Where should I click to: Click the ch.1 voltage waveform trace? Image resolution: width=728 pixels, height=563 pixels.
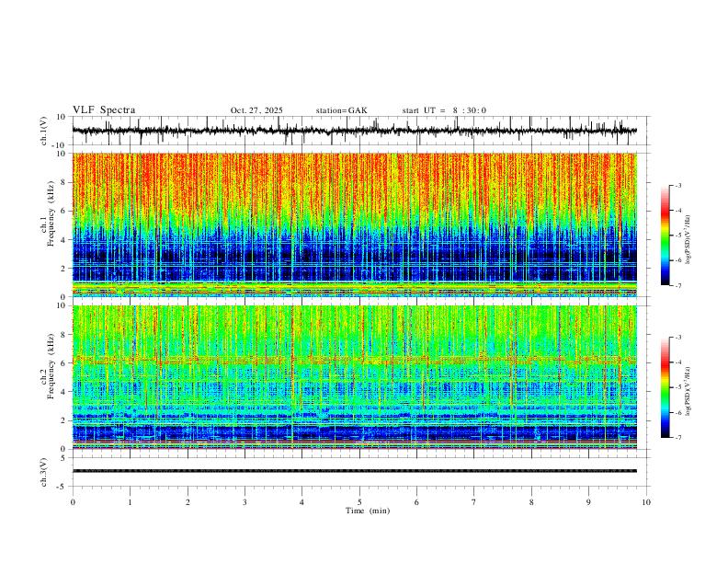(354, 131)
